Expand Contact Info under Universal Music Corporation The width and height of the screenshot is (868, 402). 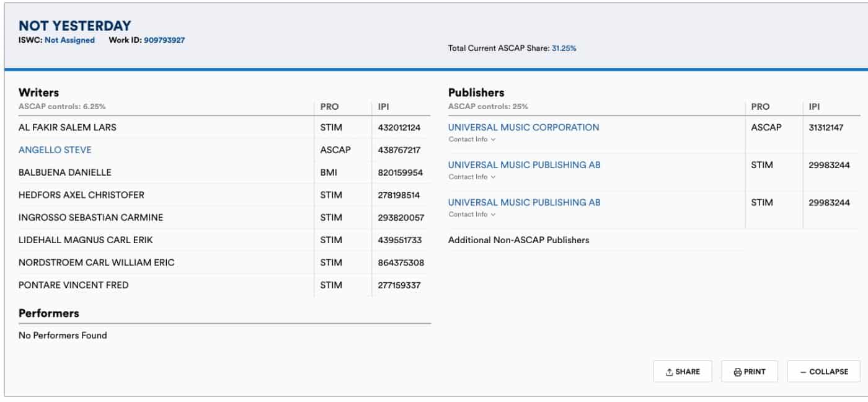point(472,140)
